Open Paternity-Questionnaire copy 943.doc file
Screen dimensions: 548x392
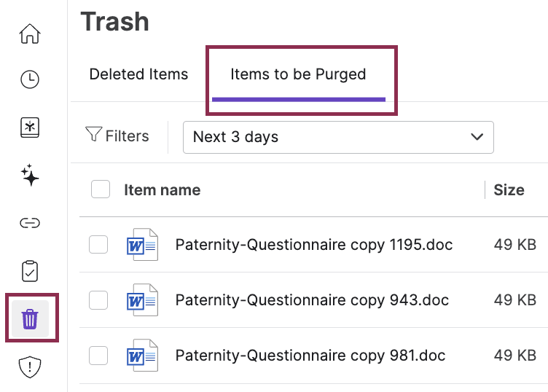click(x=312, y=300)
